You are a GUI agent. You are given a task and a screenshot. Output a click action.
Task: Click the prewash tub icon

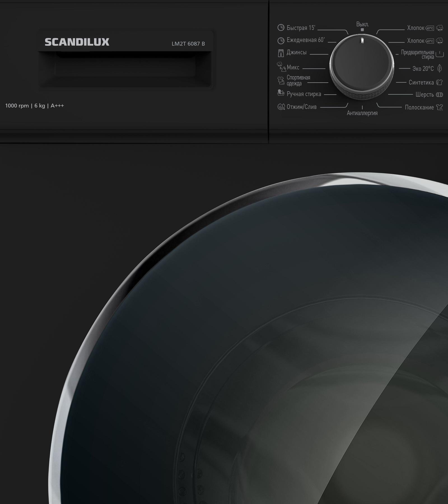pos(440,54)
